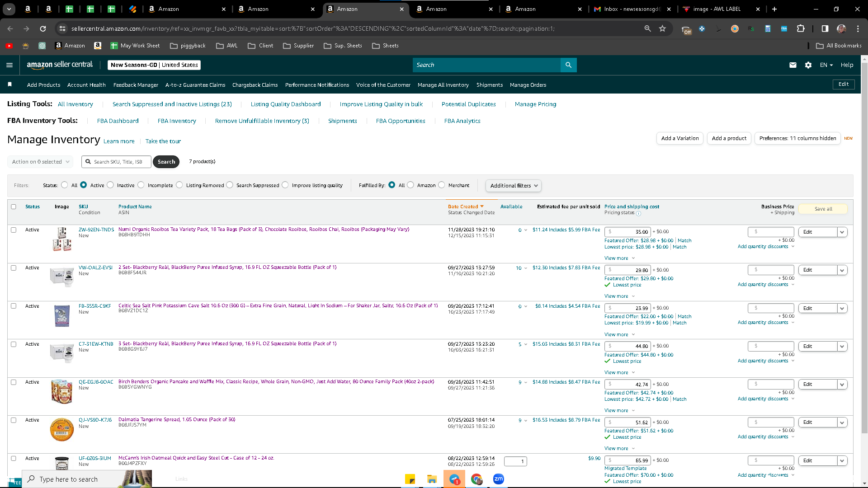
Task: Expand View more for Dalmatia Tangerine Spread
Action: tap(619, 449)
